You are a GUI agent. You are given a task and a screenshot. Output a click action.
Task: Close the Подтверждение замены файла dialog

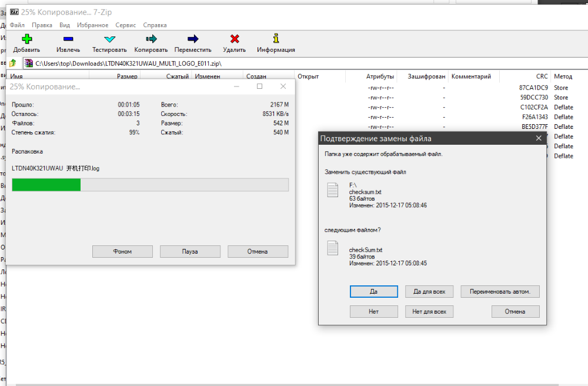click(x=539, y=138)
